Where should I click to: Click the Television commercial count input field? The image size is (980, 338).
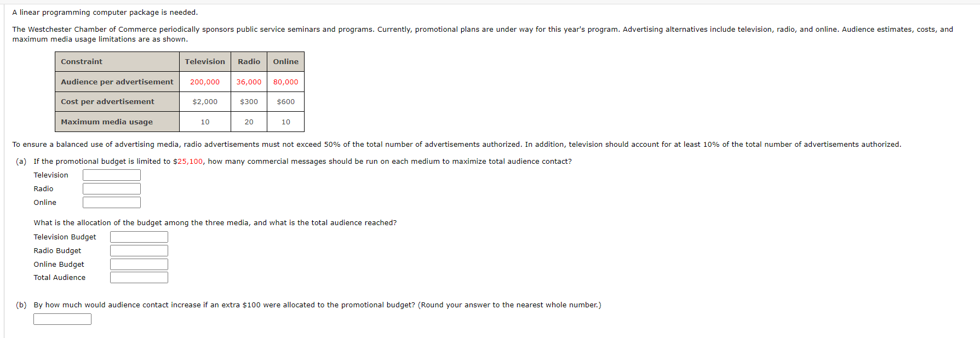pos(112,175)
